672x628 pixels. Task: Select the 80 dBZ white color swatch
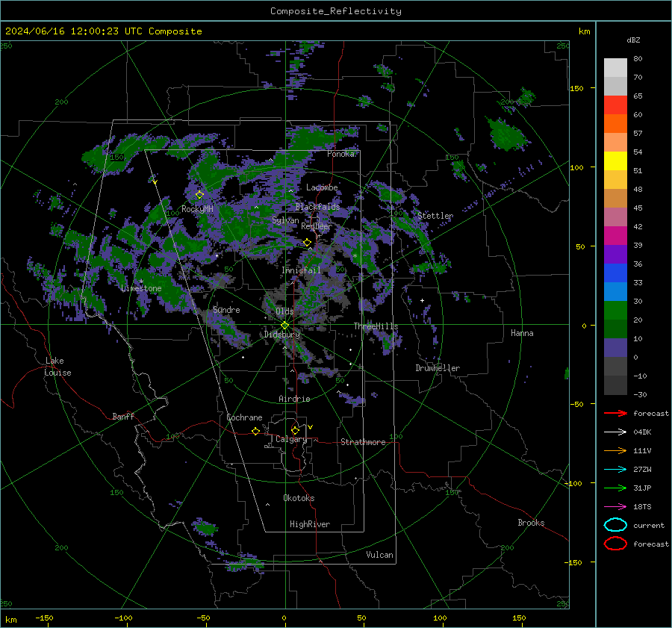pyautogui.click(x=615, y=67)
